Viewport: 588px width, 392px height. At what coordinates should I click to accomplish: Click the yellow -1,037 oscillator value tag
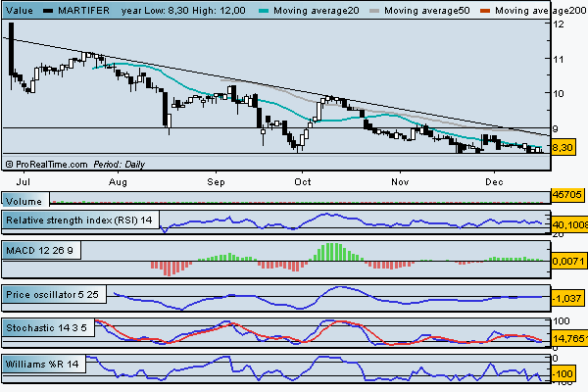568,298
